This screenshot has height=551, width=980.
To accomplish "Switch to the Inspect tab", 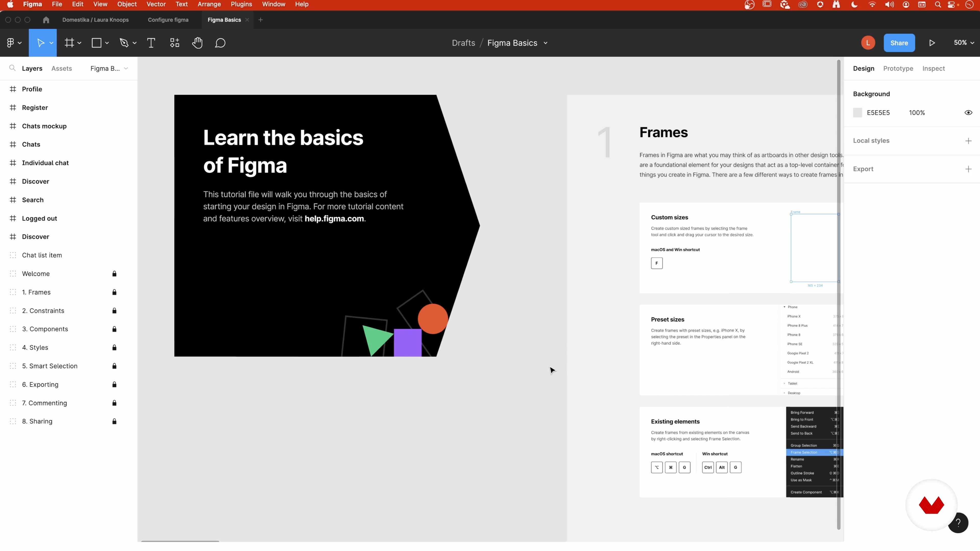I will [x=933, y=68].
